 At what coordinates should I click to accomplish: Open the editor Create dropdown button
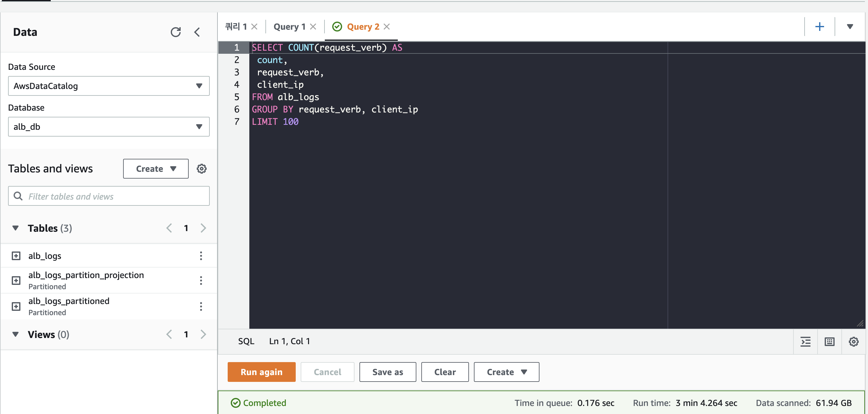506,372
